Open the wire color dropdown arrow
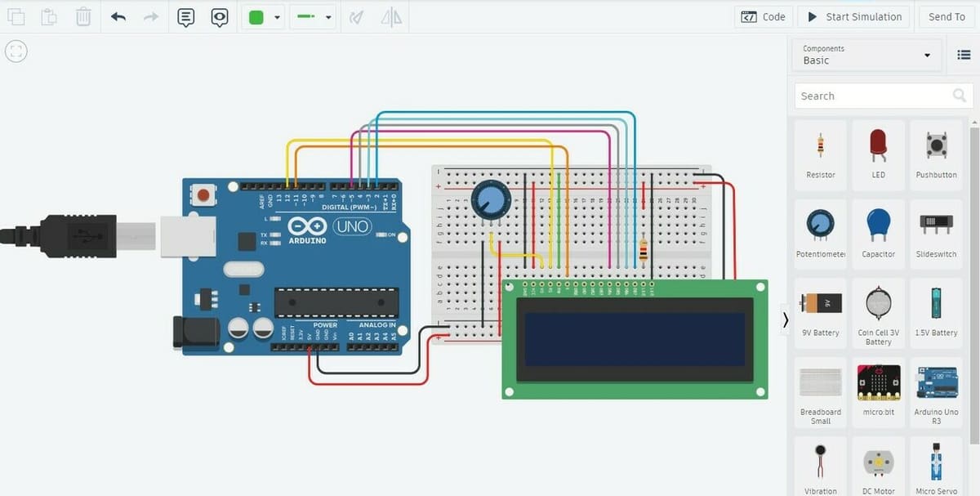 [277, 17]
